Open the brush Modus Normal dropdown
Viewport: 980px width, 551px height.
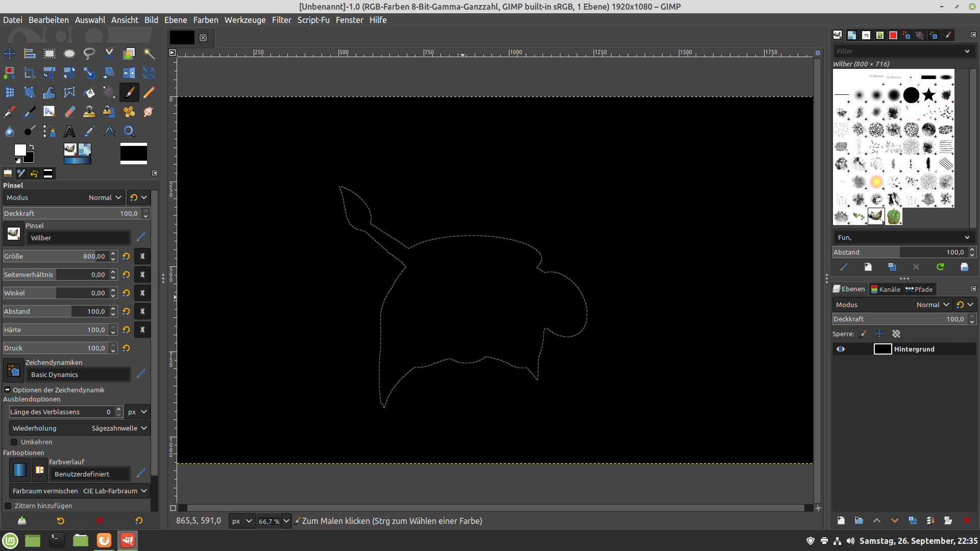pos(64,197)
